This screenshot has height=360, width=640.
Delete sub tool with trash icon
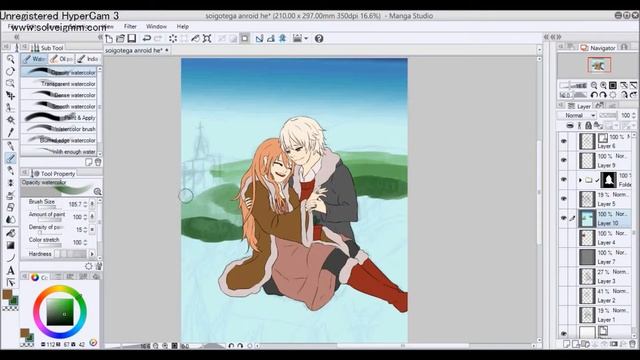click(98, 162)
